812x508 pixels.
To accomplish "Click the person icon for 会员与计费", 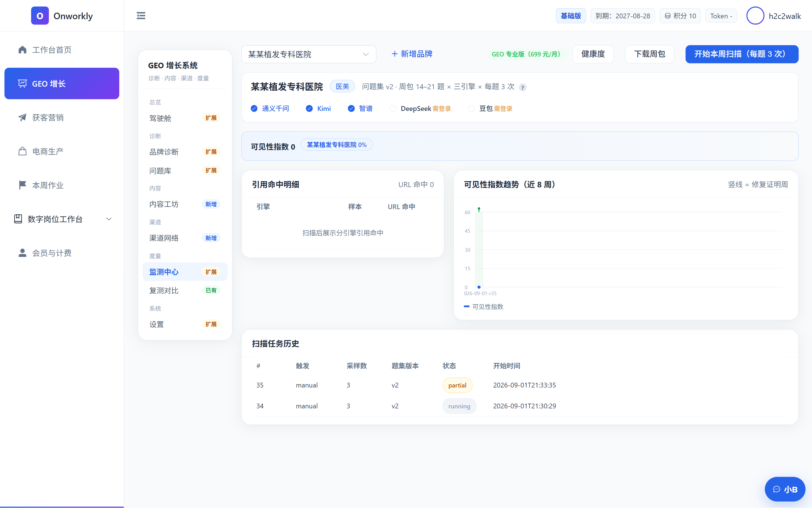I will [22, 253].
